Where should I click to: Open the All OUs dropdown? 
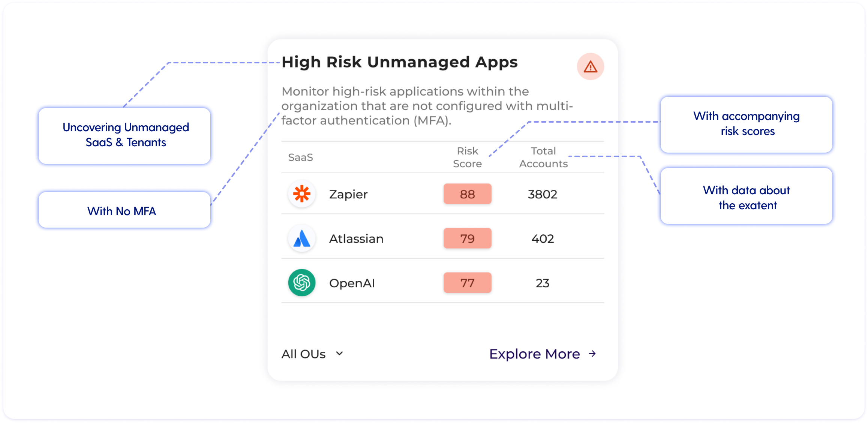(x=304, y=354)
